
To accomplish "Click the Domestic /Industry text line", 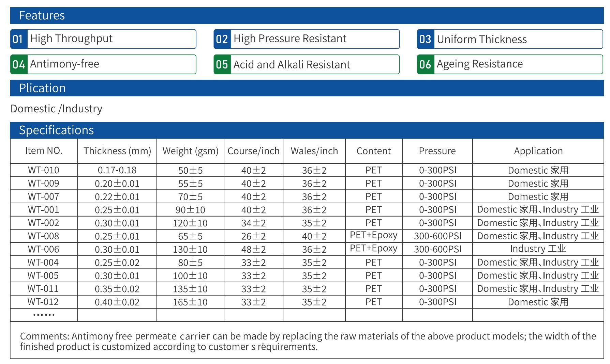I will [x=57, y=109].
